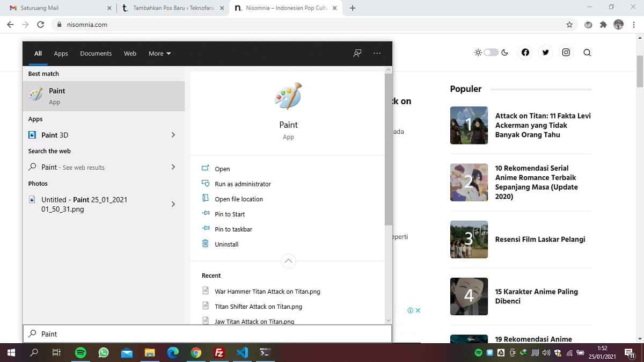Open the Mail app on taskbar
Image resolution: width=644 pixels, height=362 pixels.
pos(127,353)
